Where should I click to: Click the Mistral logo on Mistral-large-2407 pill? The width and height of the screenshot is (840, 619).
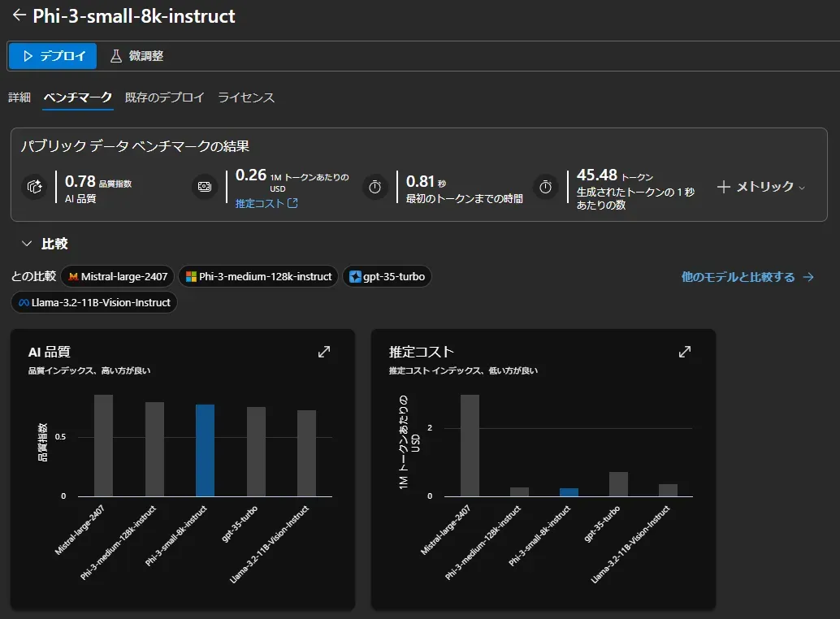coord(73,276)
